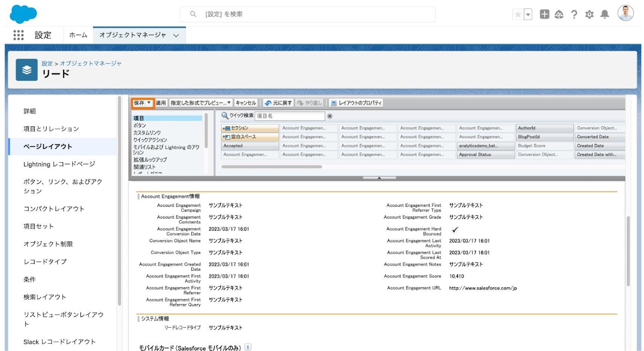Click the global actions plus icon
The image size is (644, 351).
(544, 14)
